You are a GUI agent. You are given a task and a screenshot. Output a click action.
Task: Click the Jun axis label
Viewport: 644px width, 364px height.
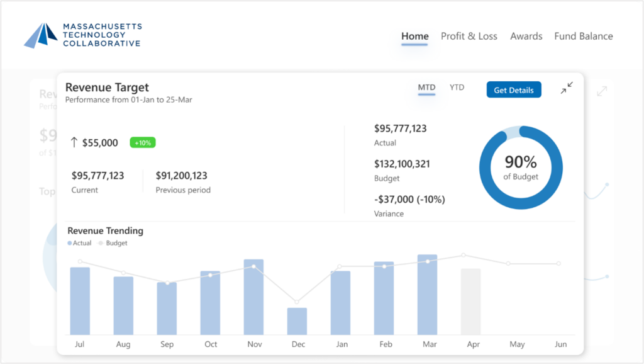pos(560,344)
